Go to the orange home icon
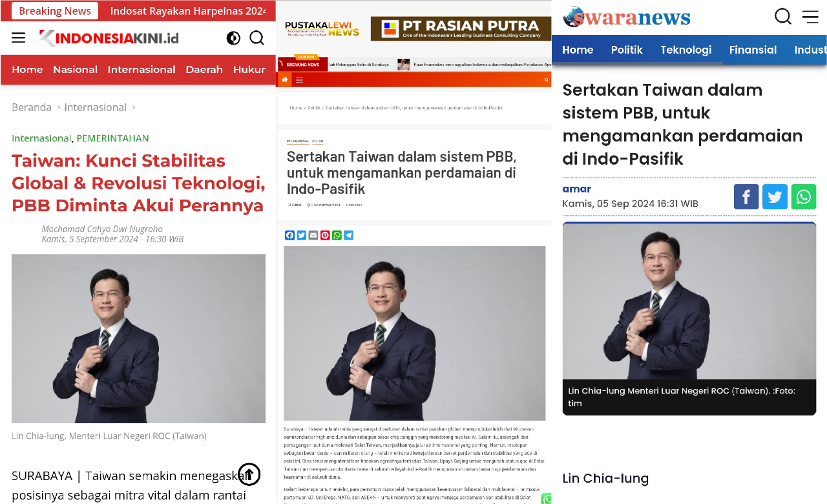827x504 pixels. click(284, 80)
